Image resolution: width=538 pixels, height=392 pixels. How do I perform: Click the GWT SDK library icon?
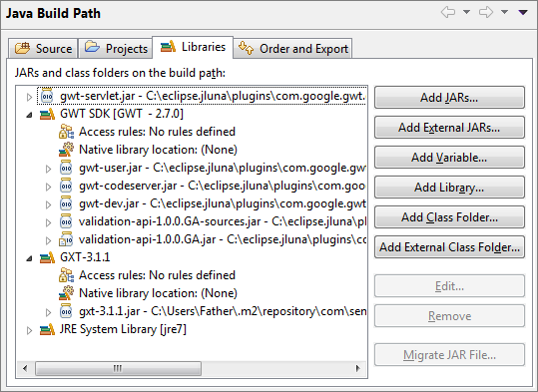[x=47, y=114]
